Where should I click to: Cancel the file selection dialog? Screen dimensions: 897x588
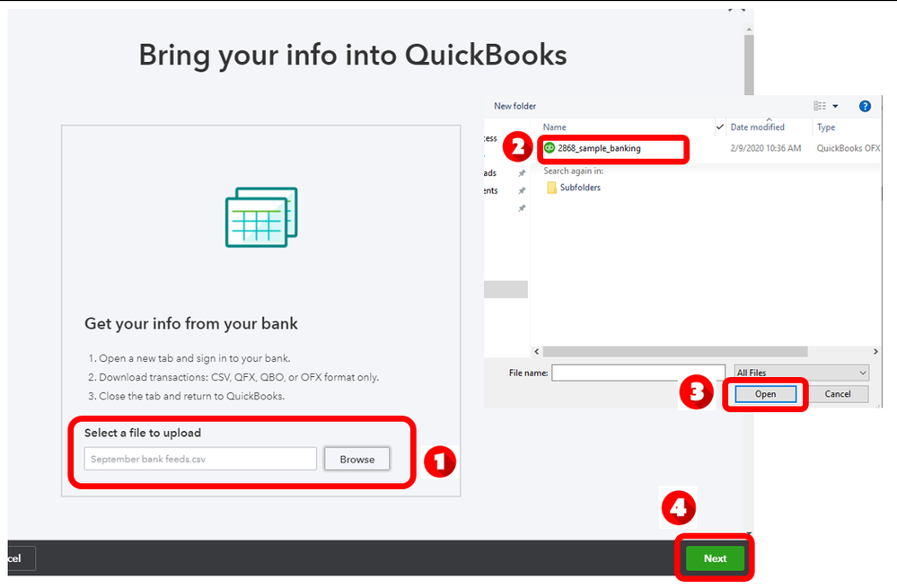[838, 393]
